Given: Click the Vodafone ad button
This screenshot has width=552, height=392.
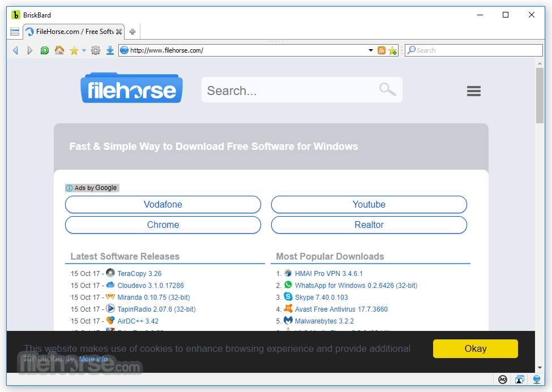Looking at the screenshot, I should [163, 204].
